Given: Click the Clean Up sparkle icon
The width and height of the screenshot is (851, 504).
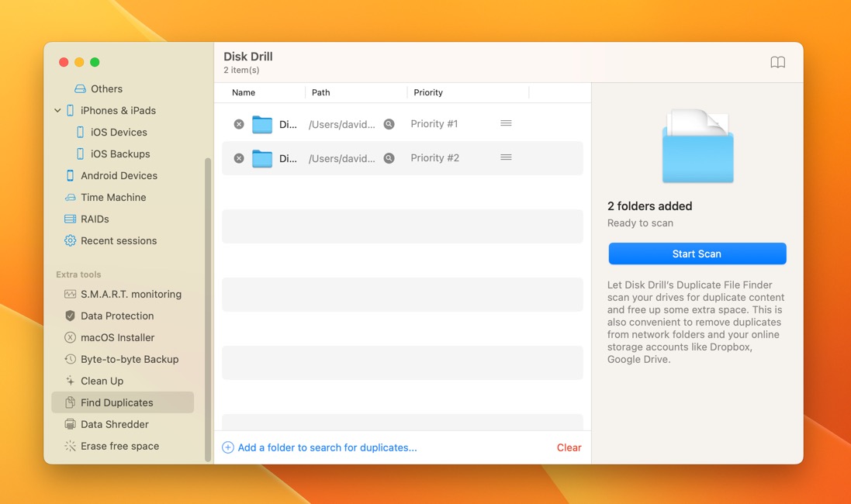Looking at the screenshot, I should coord(70,381).
